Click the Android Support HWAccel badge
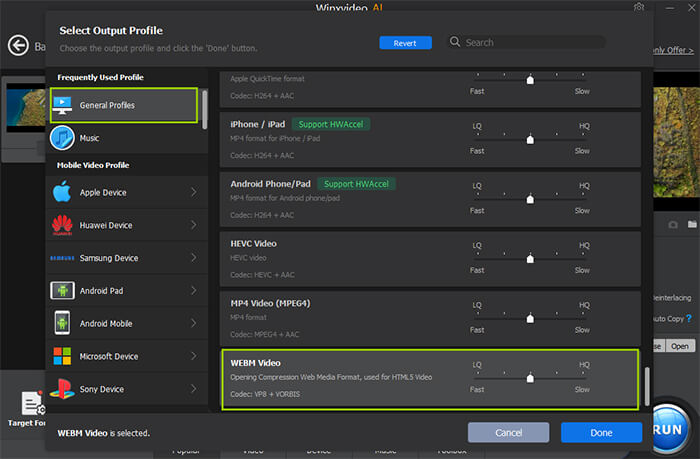The height and width of the screenshot is (459, 700). 356,184
